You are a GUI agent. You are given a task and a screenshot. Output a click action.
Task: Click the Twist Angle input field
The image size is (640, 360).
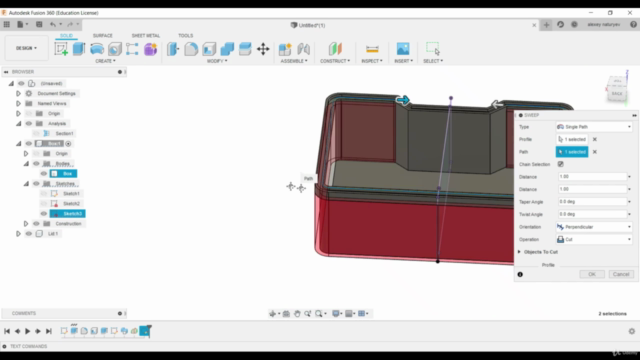[592, 214]
